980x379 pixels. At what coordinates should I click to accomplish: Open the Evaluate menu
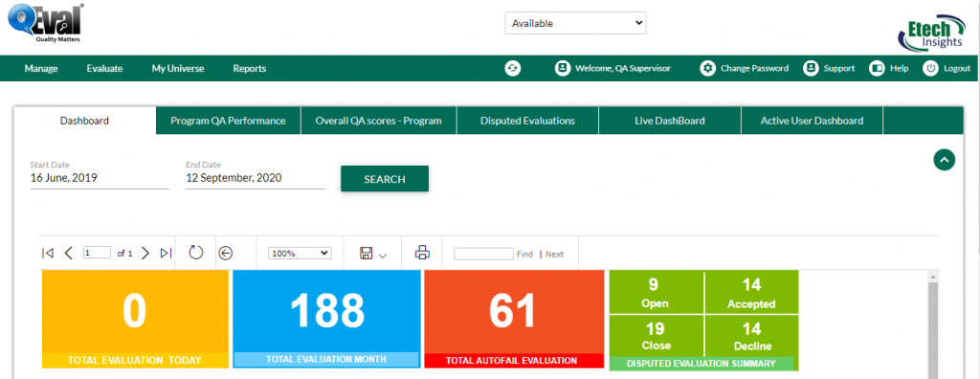click(x=104, y=69)
